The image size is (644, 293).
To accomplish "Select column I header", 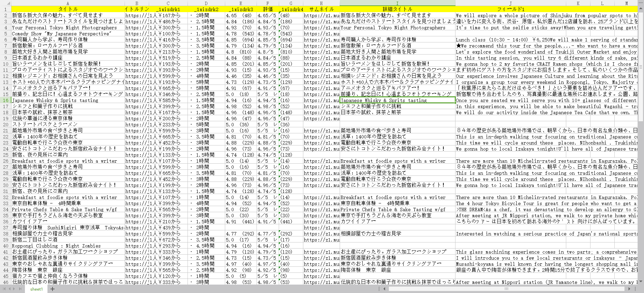I will coord(397,3).
